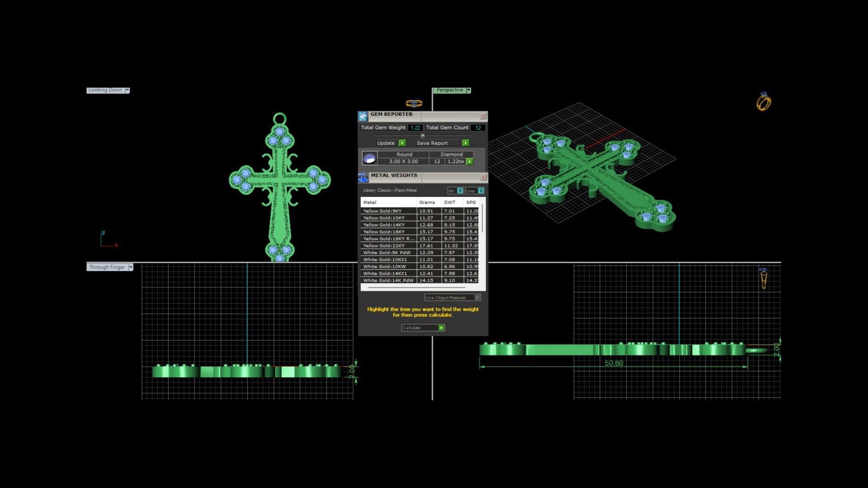
Task: Close the Gem Reporter panel
Action: 483,116
